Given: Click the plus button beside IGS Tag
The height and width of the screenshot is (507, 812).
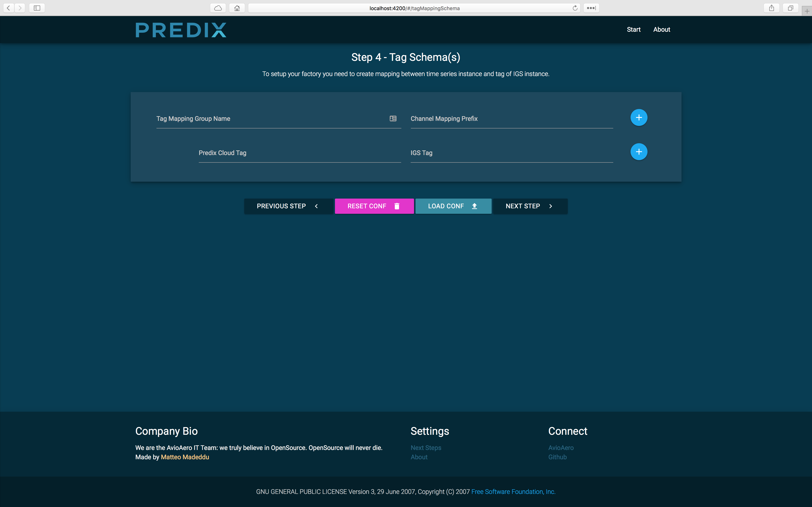Looking at the screenshot, I should (x=639, y=152).
